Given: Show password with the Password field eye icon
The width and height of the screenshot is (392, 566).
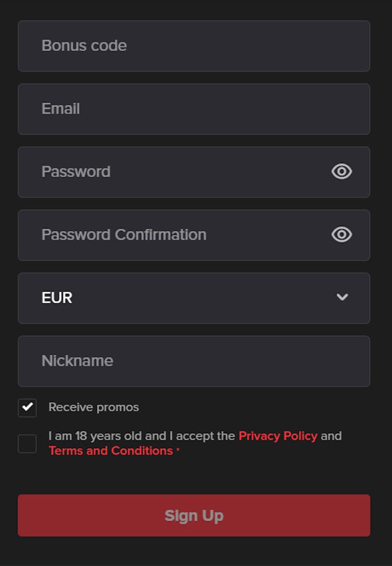Looking at the screenshot, I should (x=342, y=171).
